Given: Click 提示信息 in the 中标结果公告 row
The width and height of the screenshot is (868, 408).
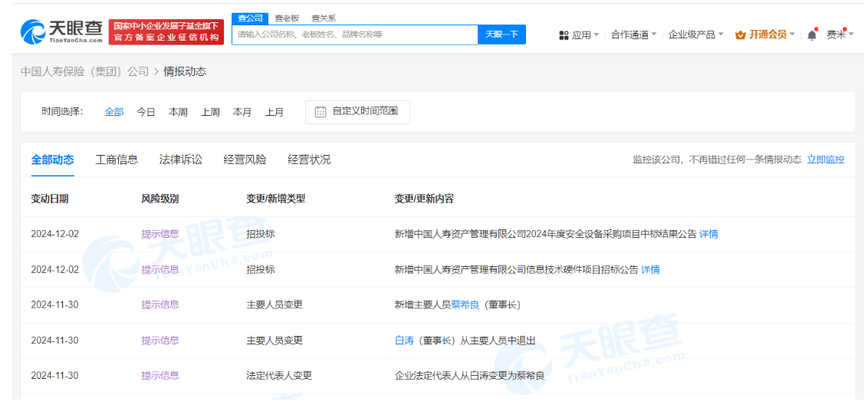Looking at the screenshot, I should 160,234.
